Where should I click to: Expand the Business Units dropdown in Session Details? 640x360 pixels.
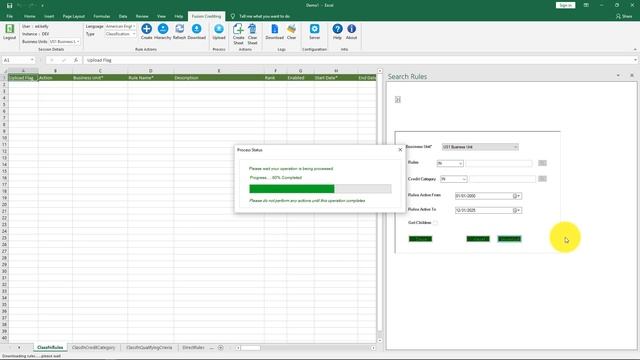[x=78, y=42]
